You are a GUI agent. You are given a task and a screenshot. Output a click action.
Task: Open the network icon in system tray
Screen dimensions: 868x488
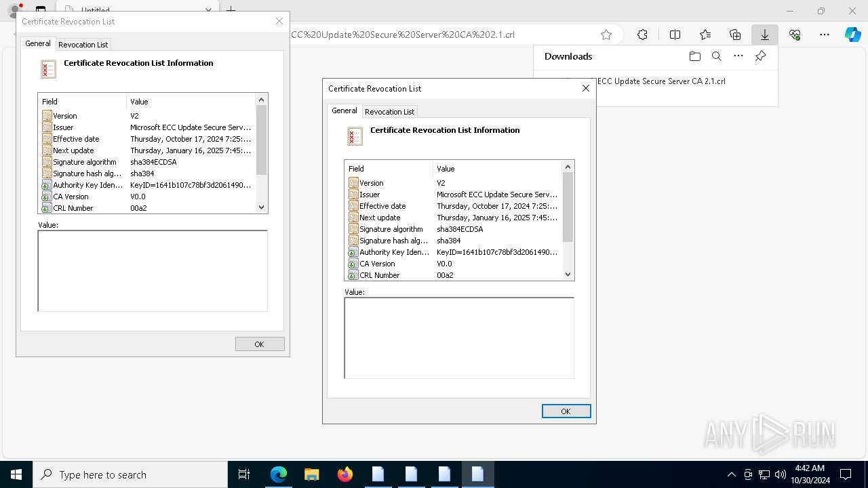764,474
